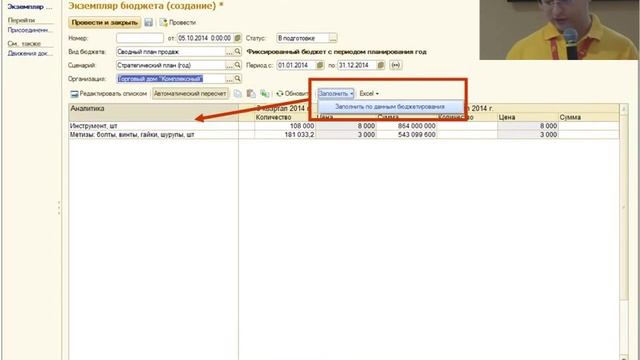Click magnifier icon next to Сценарий

[238, 65]
